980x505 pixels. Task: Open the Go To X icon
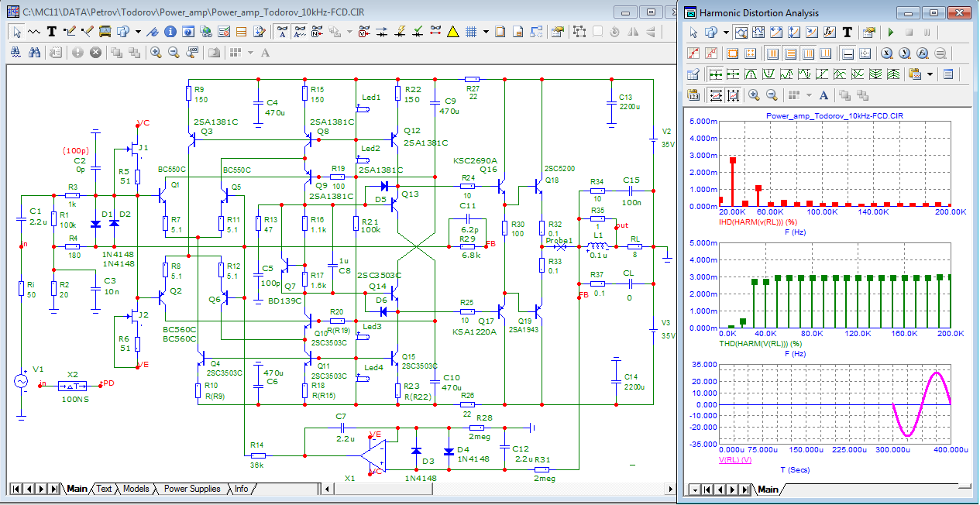tap(885, 53)
